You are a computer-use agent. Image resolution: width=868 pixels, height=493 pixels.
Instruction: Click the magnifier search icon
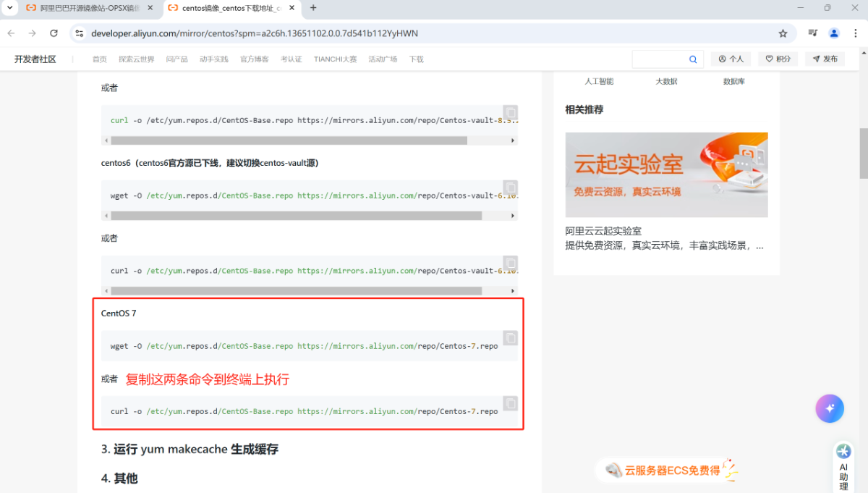coord(693,59)
